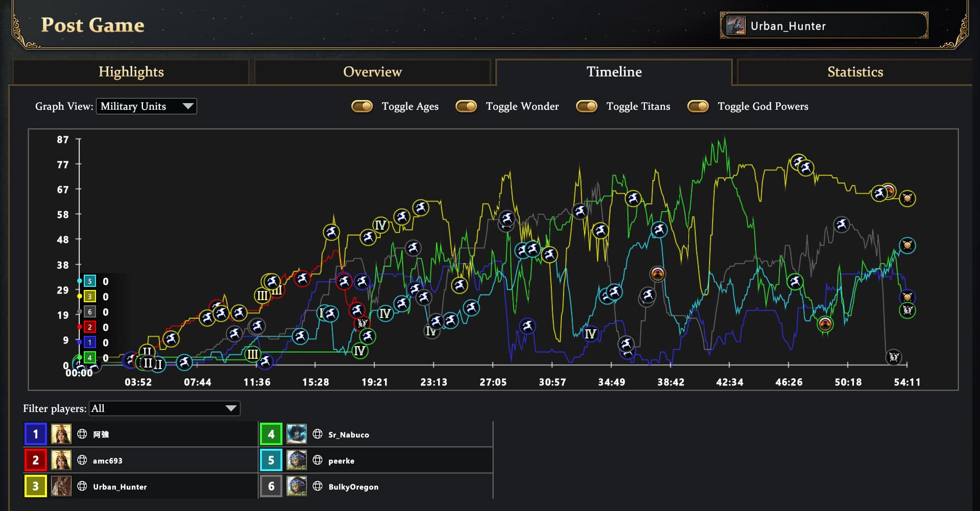
Task: Click the globe icon next to peerke
Action: click(317, 460)
